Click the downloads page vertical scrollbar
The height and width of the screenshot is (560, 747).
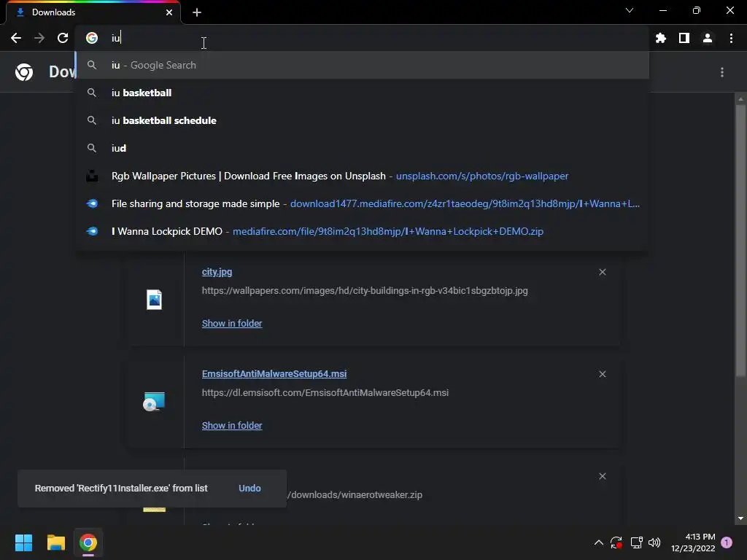740,241
